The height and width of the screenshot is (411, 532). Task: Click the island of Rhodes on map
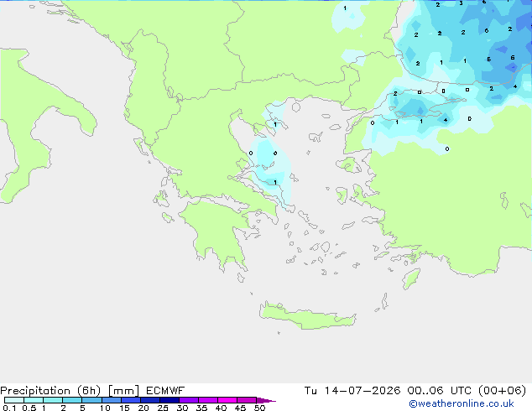411,278
